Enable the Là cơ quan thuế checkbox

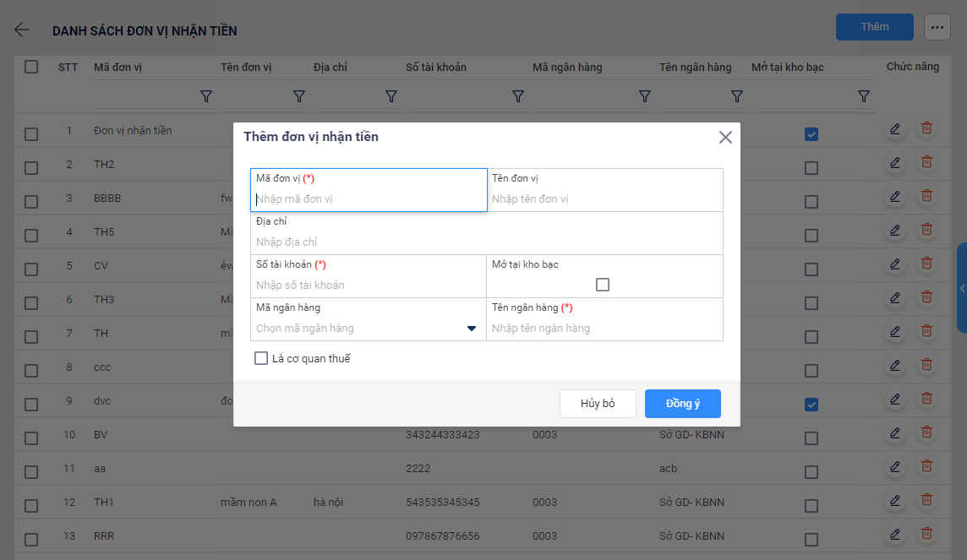point(261,358)
